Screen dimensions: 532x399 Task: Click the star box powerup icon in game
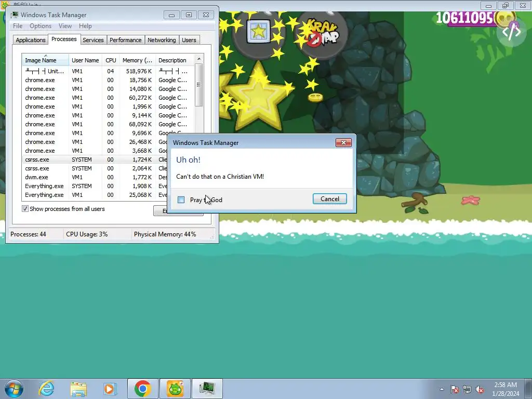[258, 32]
